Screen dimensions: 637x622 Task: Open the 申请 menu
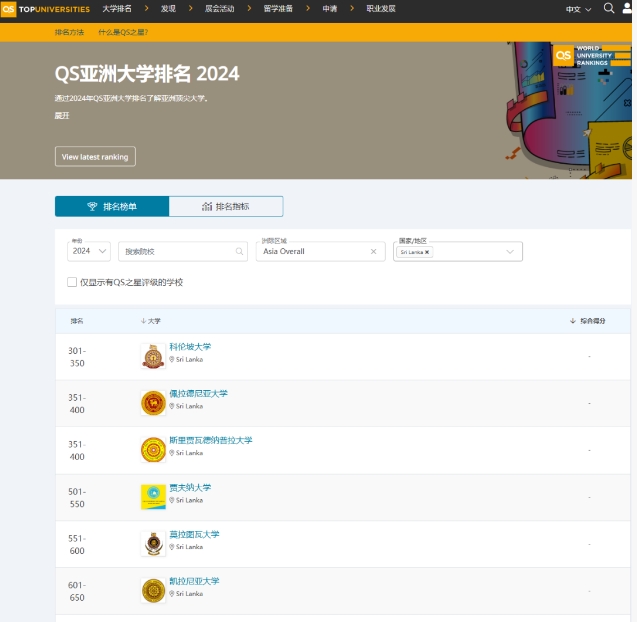[330, 9]
